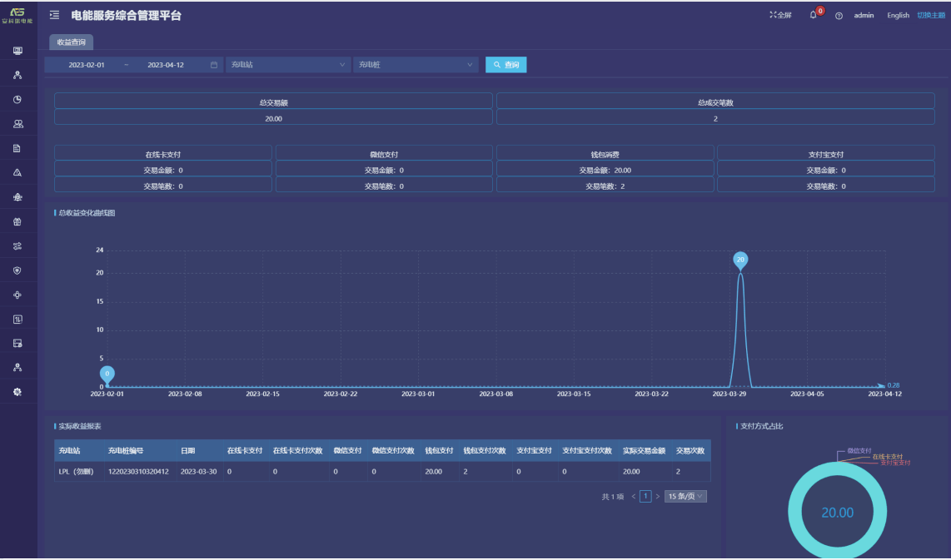Viewport: 951px width, 560px height.
Task: Open the admin user menu
Action: point(864,15)
